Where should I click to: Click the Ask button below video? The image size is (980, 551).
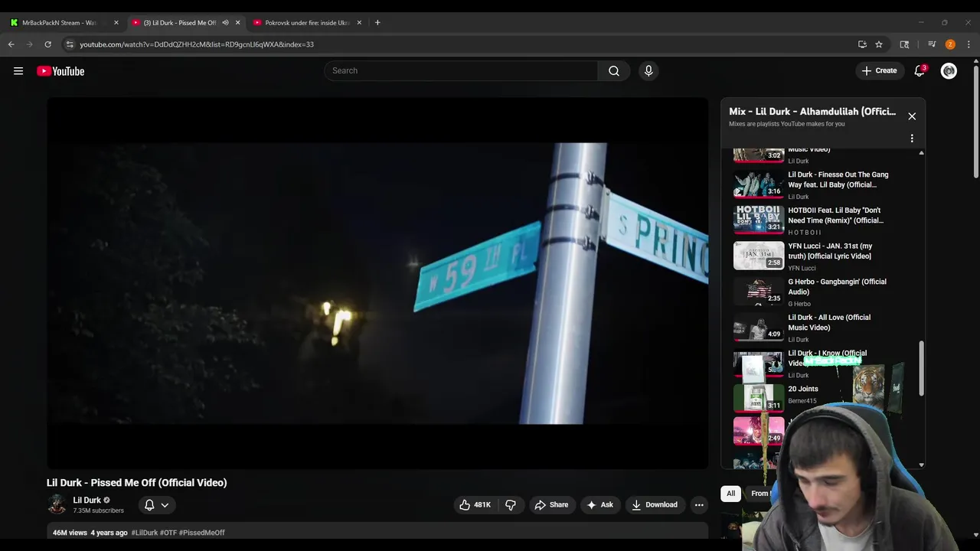click(599, 505)
